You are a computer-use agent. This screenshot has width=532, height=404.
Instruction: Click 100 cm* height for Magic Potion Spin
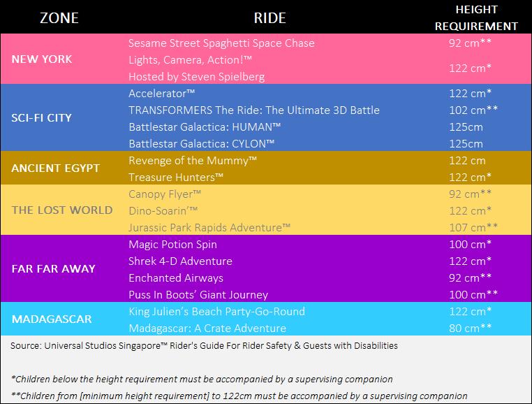(x=470, y=245)
